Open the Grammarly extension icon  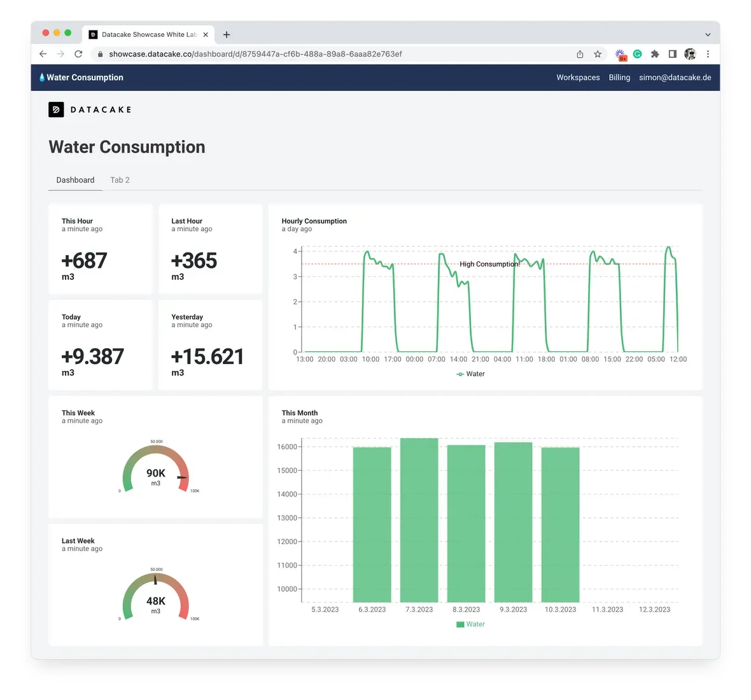[x=638, y=54]
